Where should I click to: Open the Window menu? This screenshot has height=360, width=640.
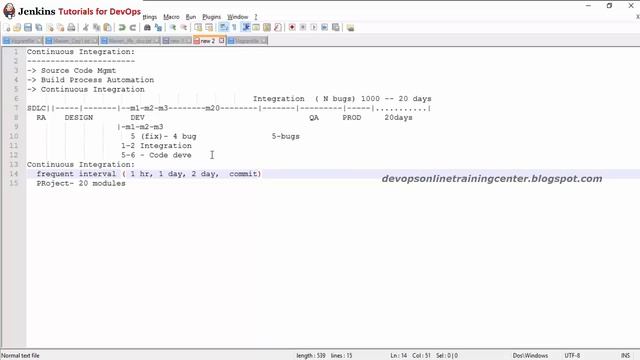[x=238, y=17]
